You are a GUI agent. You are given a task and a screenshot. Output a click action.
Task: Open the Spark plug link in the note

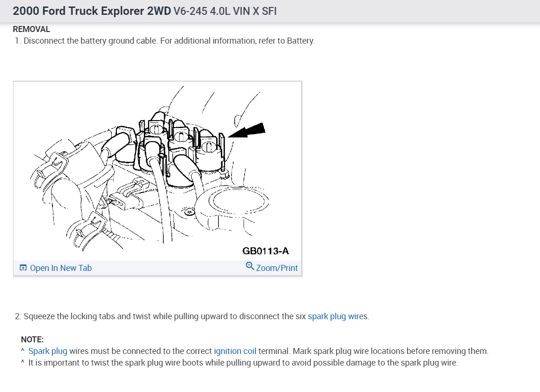coord(47,351)
